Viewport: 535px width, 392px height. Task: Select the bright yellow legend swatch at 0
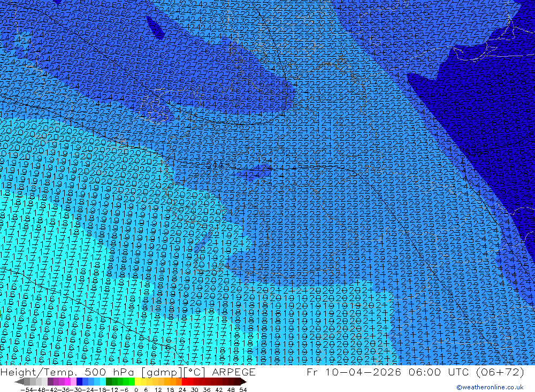pyautogui.click(x=138, y=382)
